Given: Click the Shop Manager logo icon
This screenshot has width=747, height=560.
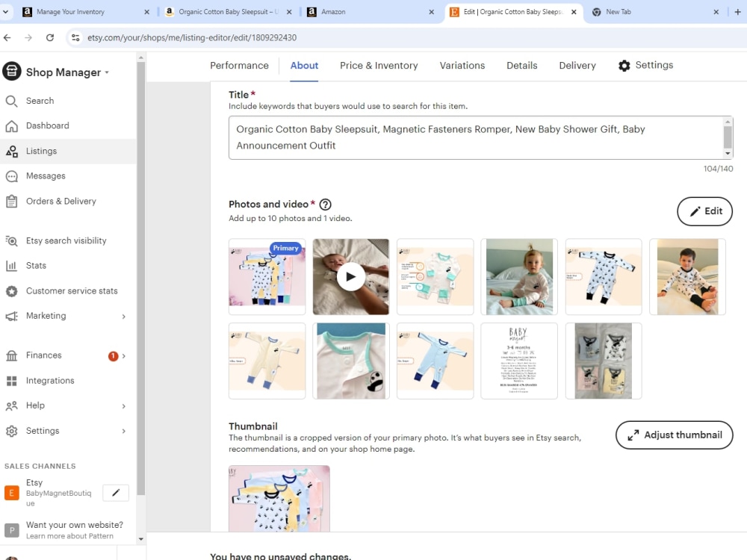Looking at the screenshot, I should (12, 72).
